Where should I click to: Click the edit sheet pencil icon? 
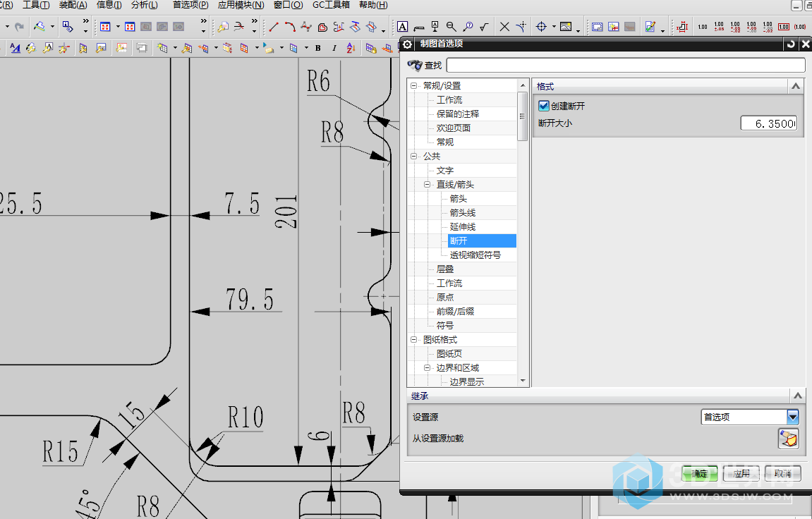click(x=650, y=26)
